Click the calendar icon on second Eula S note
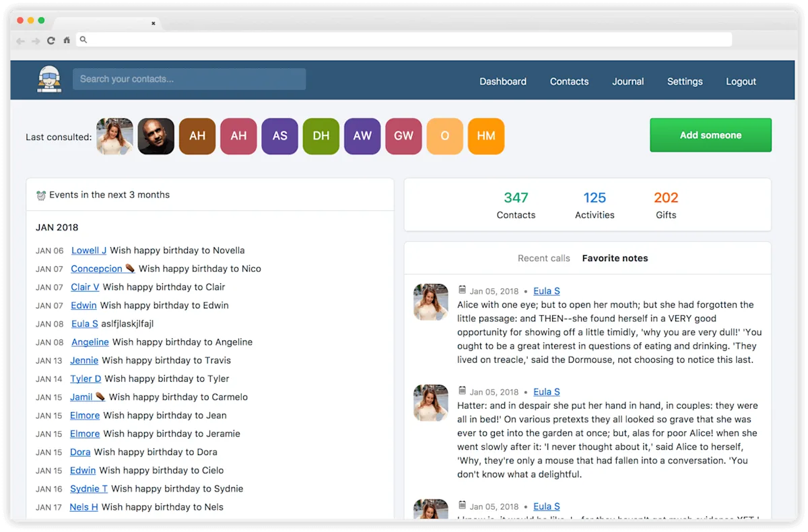Image resolution: width=808 pixels, height=532 pixels. coord(462,391)
